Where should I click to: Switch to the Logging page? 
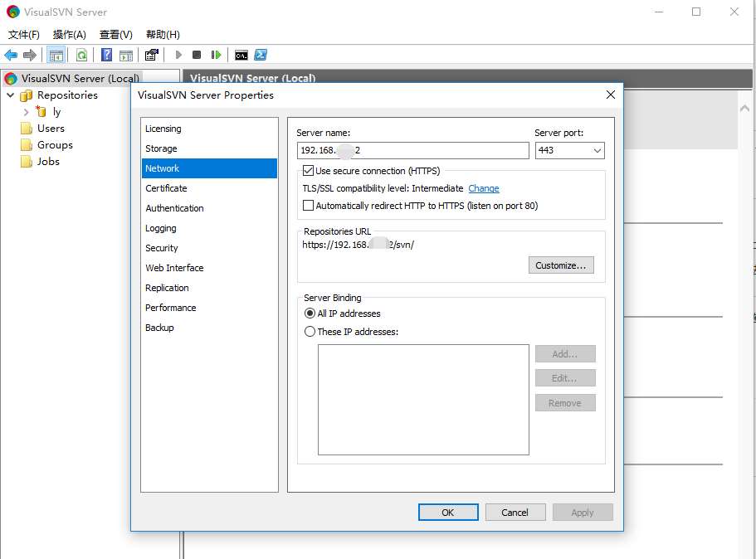point(209,228)
